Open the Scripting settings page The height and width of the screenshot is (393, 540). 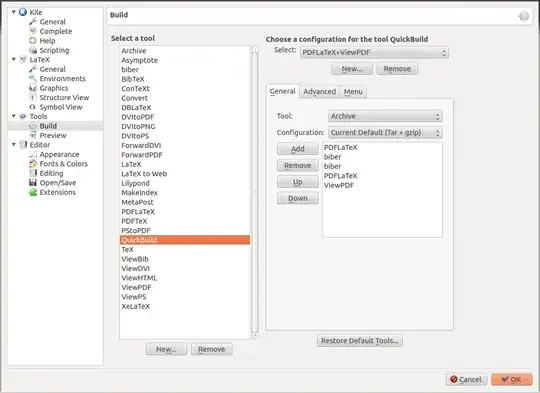pos(54,51)
